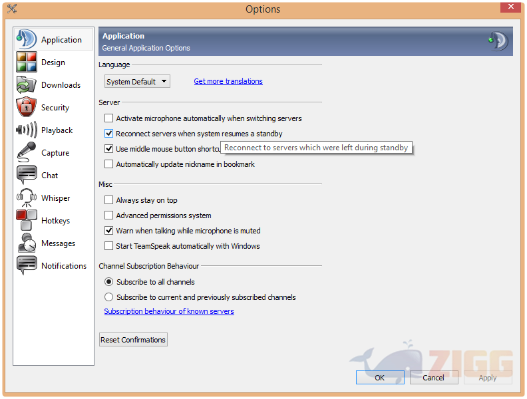Click the Security red shield icon

tap(26, 107)
